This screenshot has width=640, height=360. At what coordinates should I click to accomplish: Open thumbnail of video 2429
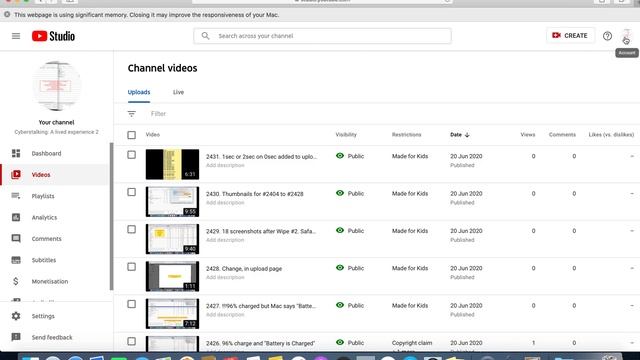[172, 239]
